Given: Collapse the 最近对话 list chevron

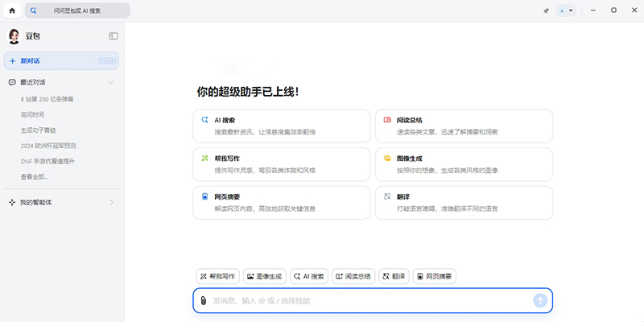Looking at the screenshot, I should (110, 82).
